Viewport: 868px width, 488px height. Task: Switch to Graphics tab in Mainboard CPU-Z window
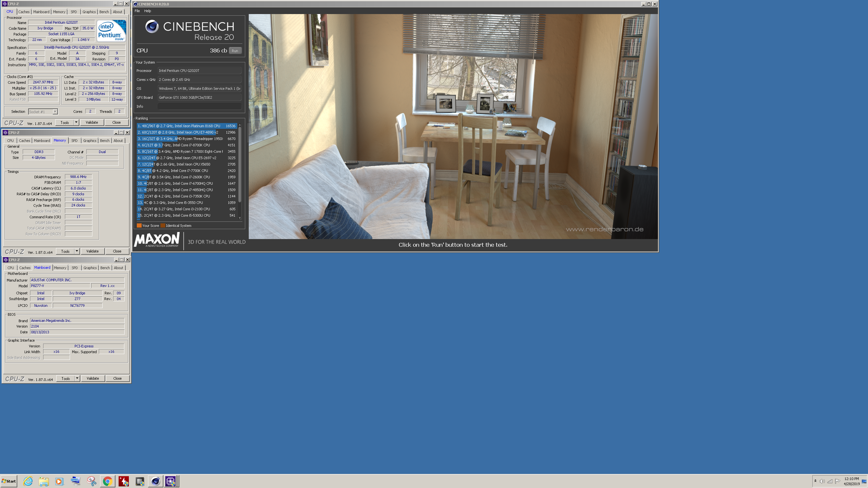(x=90, y=268)
